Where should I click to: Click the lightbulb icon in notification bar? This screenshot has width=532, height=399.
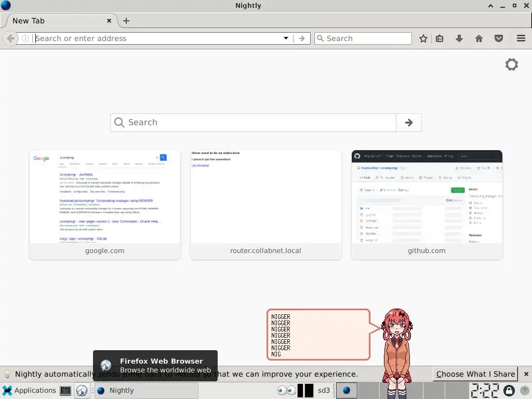(x=7, y=374)
